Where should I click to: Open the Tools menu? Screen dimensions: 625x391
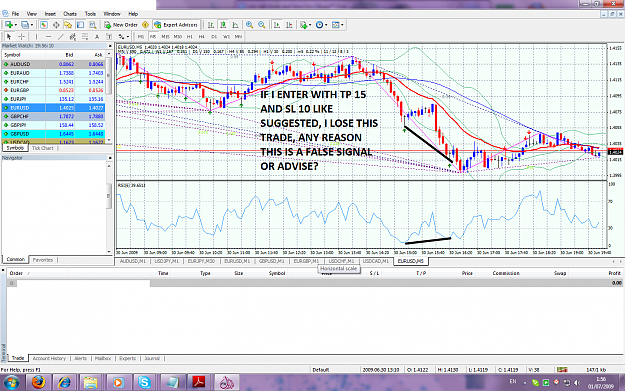coord(90,14)
